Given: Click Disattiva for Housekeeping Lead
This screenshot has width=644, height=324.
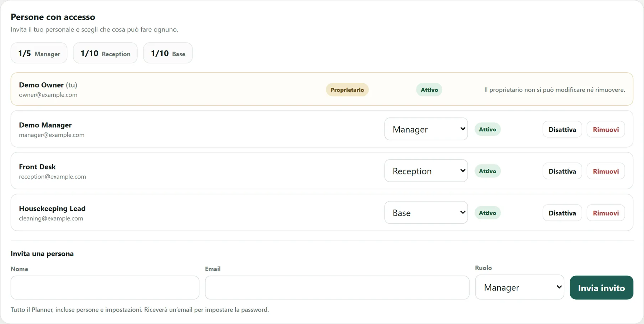Looking at the screenshot, I should (562, 213).
